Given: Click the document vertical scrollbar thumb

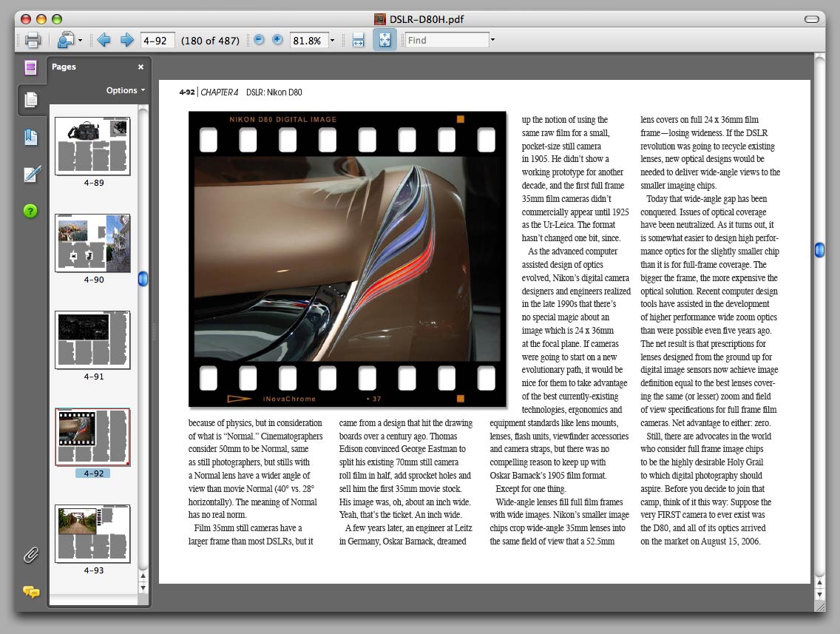Looking at the screenshot, I should click(x=819, y=250).
